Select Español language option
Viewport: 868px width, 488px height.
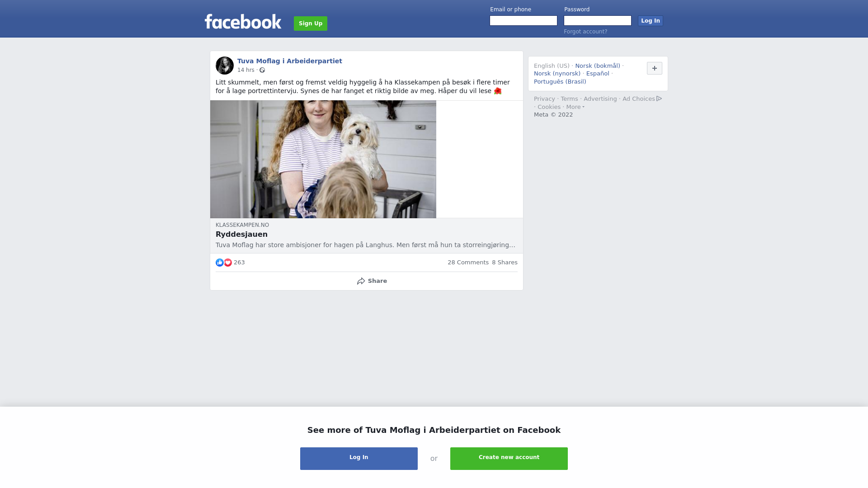click(x=598, y=74)
